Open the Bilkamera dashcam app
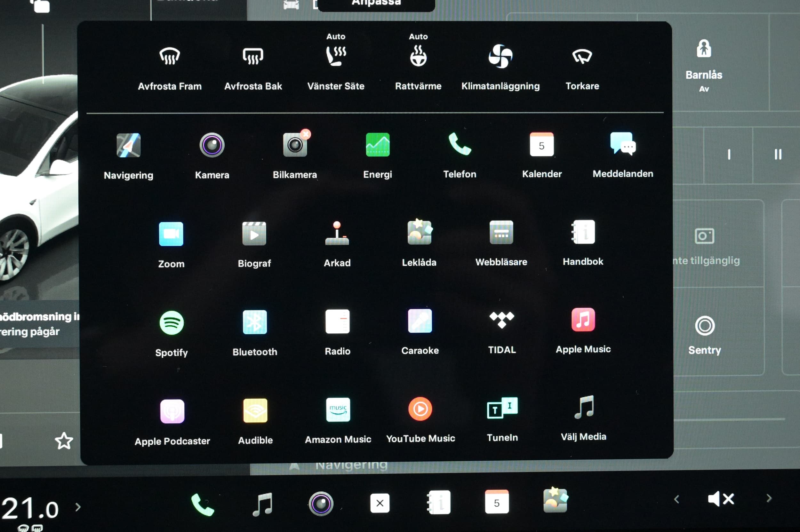800x532 pixels. click(x=295, y=155)
